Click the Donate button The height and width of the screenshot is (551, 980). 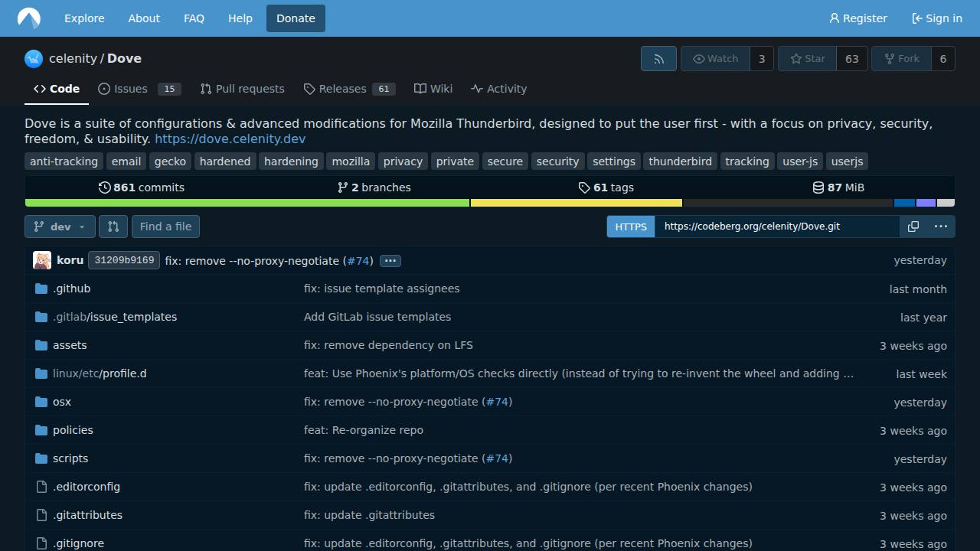296,18
